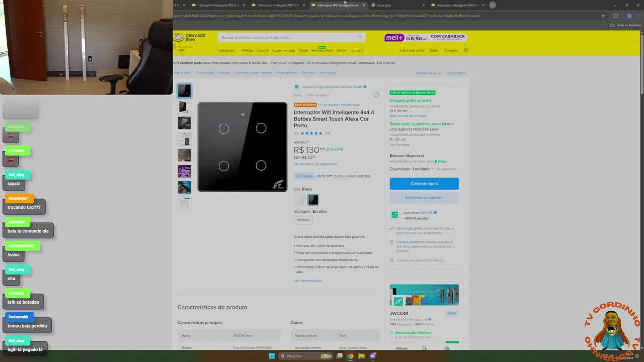
Task: Open the Supermercado menu item
Action: pos(284,50)
